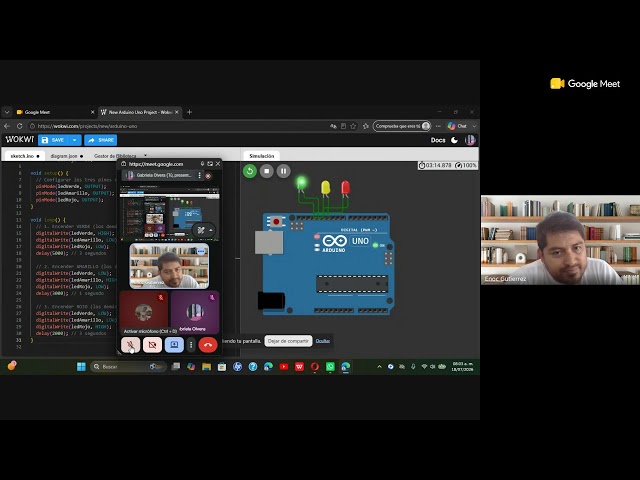Screen dimensions: 640x480
Task: Click Dejar de compartir to stop sharing
Action: (288, 341)
